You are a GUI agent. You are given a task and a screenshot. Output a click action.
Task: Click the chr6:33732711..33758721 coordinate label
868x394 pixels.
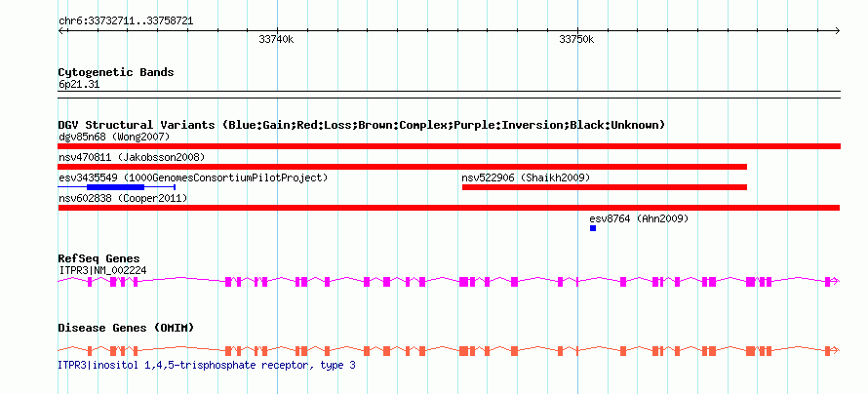coord(126,21)
